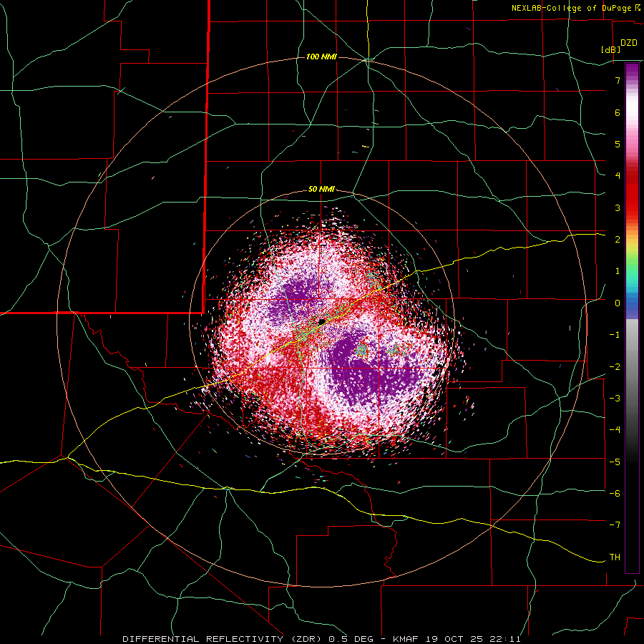Click the -3 tick label on color scale
Screen dimensions: 644x644
tap(615, 398)
